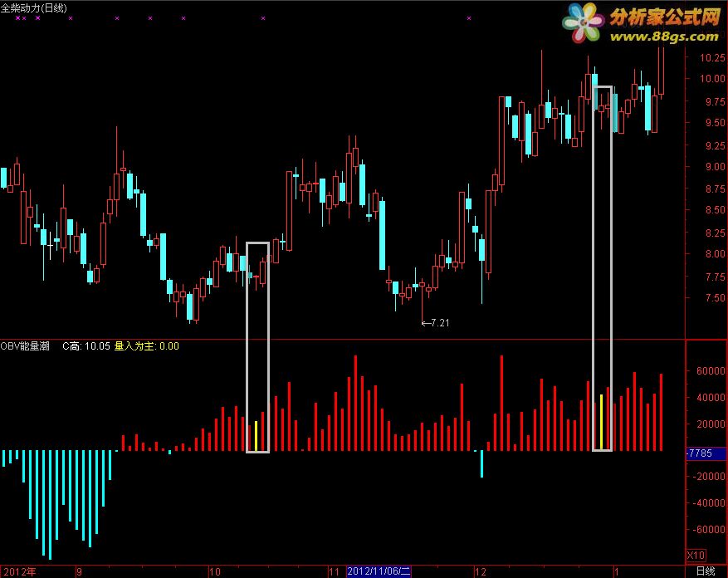Click month 9 on the time axis

point(80,571)
